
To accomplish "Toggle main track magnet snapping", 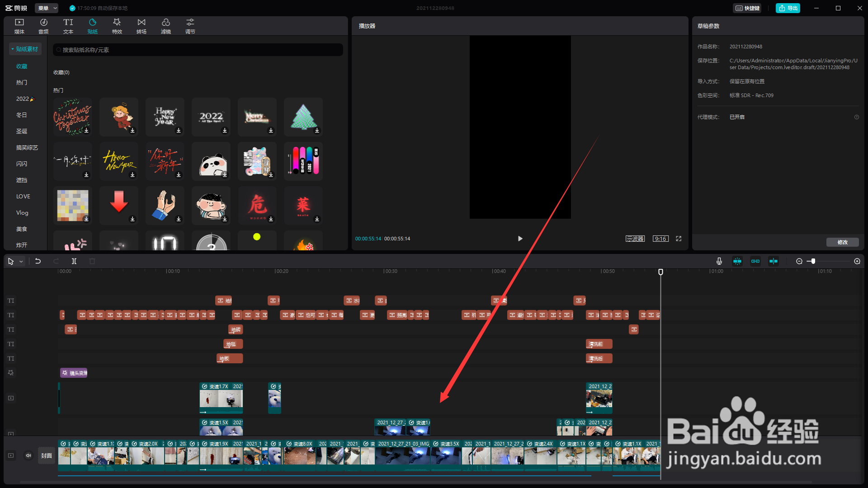I will (x=737, y=261).
